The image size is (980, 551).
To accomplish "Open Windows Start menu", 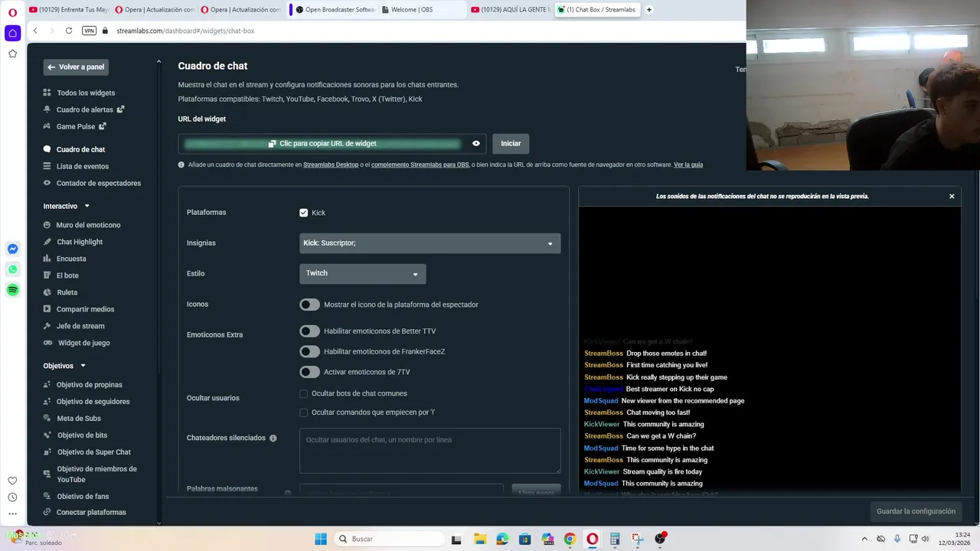I will pos(321,539).
